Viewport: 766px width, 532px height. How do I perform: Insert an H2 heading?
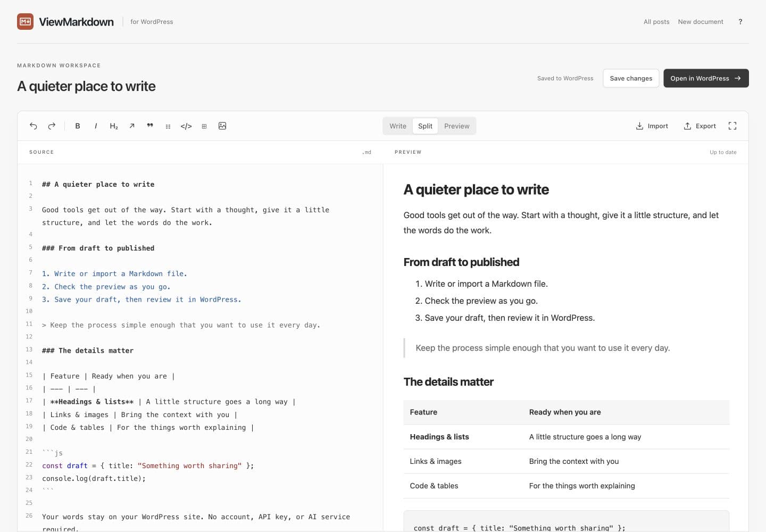[x=114, y=126]
